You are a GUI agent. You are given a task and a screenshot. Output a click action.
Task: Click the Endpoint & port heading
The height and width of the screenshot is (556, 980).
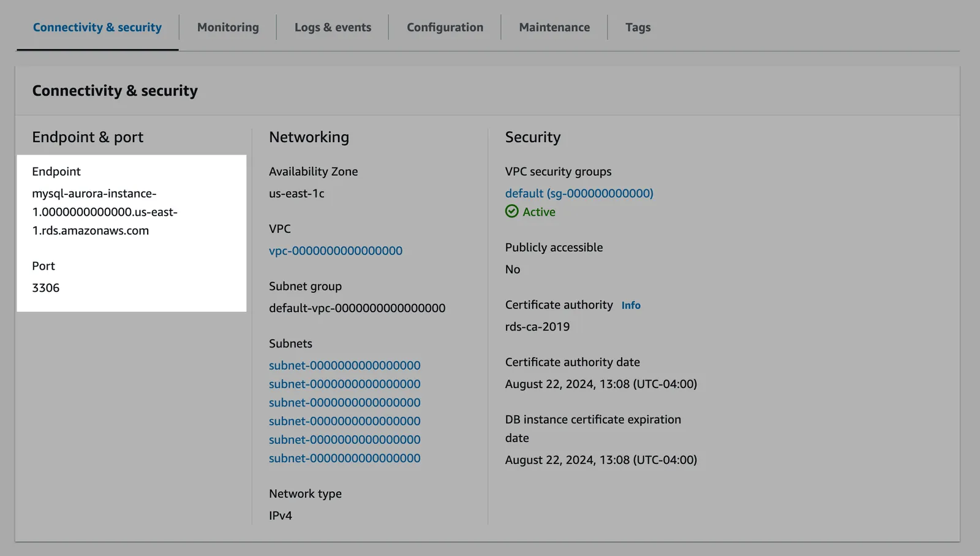pyautogui.click(x=88, y=137)
